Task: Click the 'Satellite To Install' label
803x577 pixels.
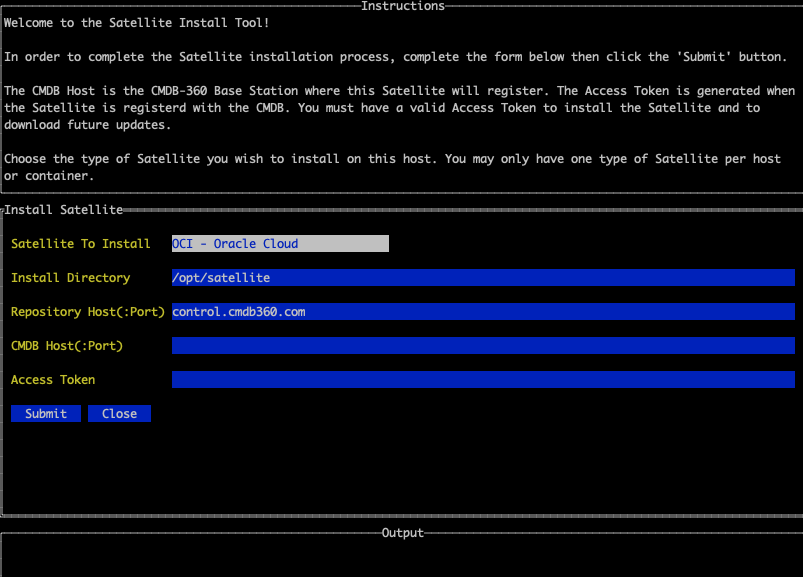Action: [x=80, y=244]
